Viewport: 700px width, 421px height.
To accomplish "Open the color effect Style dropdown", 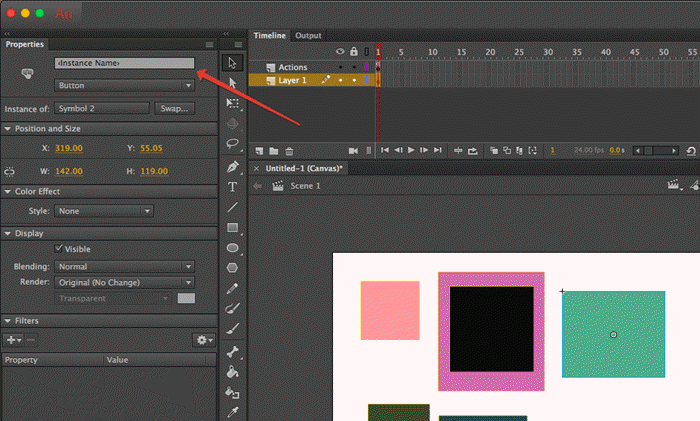I will (104, 211).
